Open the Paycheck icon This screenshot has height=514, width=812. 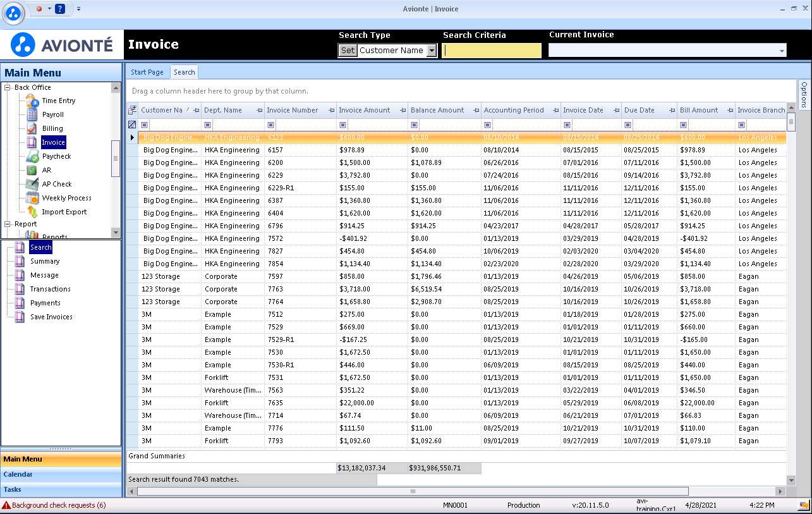[x=32, y=156]
